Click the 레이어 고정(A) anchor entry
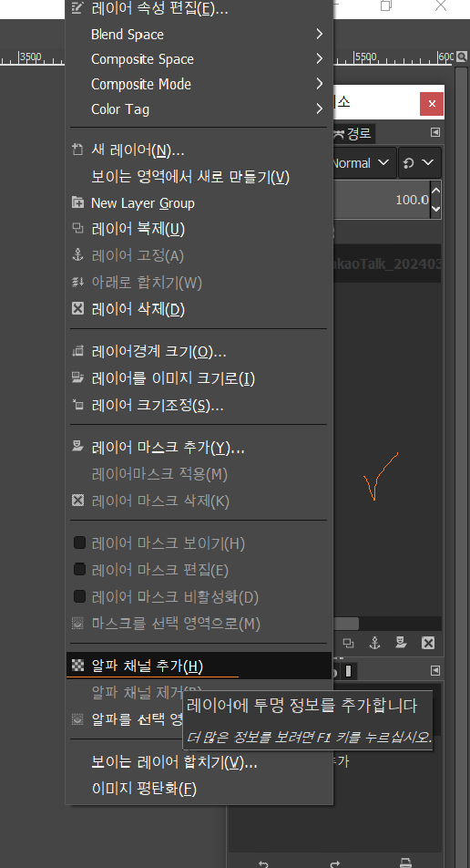The image size is (470, 868). pyautogui.click(x=199, y=255)
